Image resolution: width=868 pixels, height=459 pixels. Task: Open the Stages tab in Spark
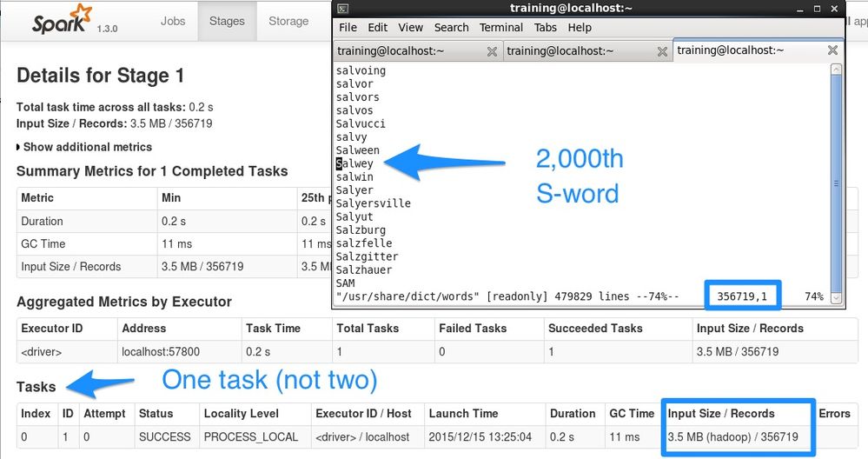(227, 21)
